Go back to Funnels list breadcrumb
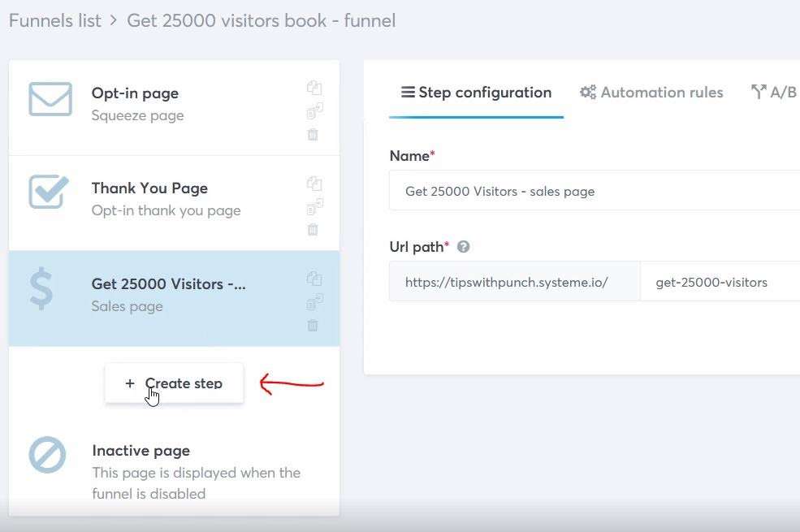The width and height of the screenshot is (800, 532). coord(55,21)
